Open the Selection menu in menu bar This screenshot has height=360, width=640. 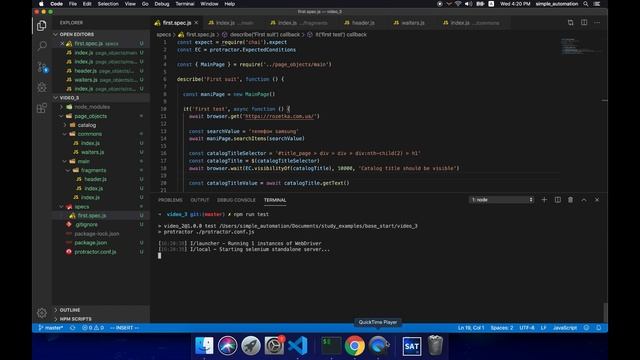point(108,4)
